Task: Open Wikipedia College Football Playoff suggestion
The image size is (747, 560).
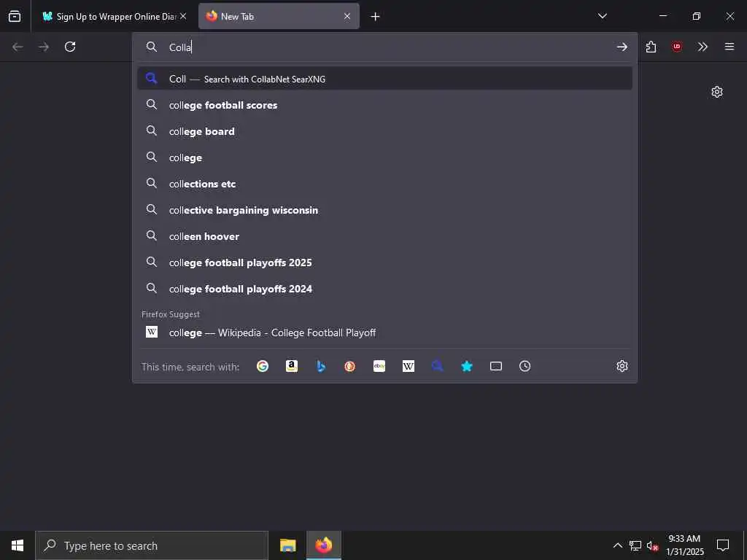Action: pos(385,332)
